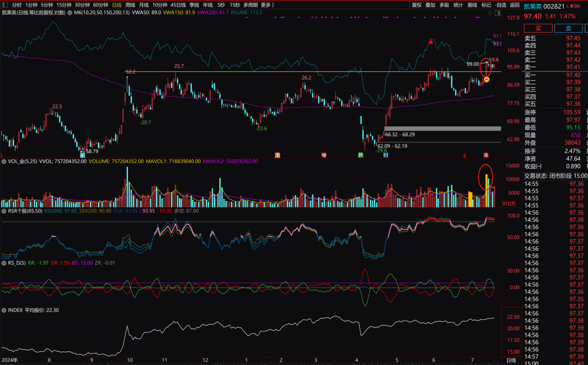Click the 跌 event marker icon
The height and width of the screenshot is (365, 588).
click(x=361, y=155)
